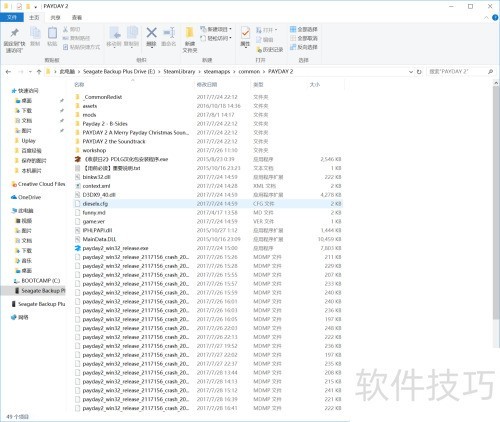Click the Pin to Quick access ribbon icon
This screenshot has width=500, height=422.
tap(14, 33)
